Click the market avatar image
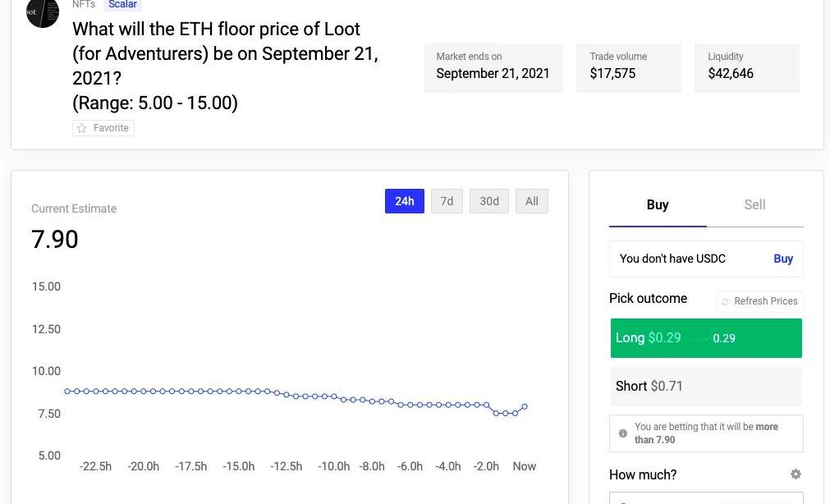Screen dimensions: 830x504 43,12
